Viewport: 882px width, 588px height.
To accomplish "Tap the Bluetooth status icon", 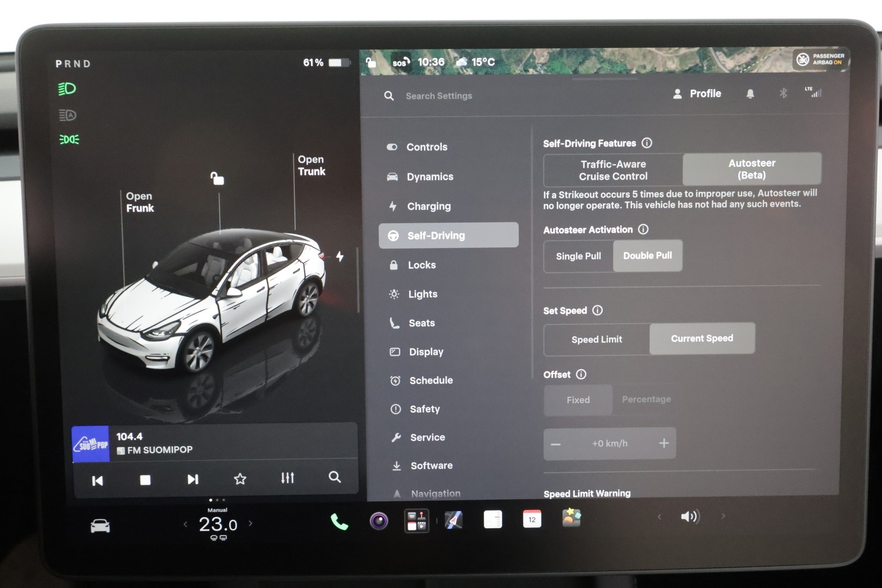I will 783,93.
